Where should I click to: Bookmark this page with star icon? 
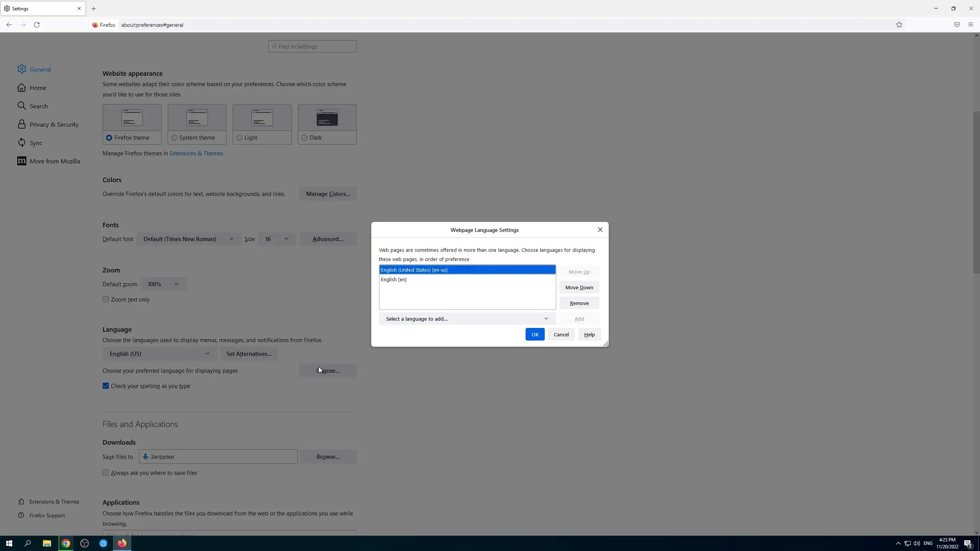899,25
